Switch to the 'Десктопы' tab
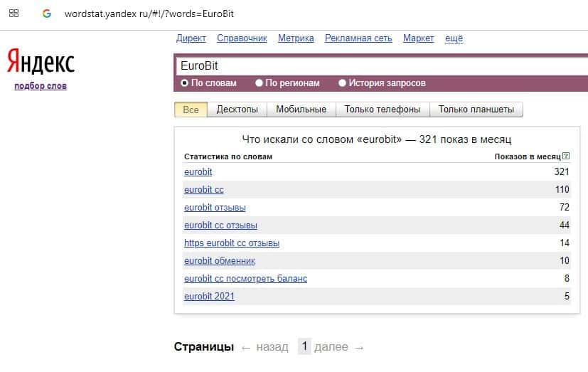This screenshot has height=372, width=588. click(x=237, y=110)
